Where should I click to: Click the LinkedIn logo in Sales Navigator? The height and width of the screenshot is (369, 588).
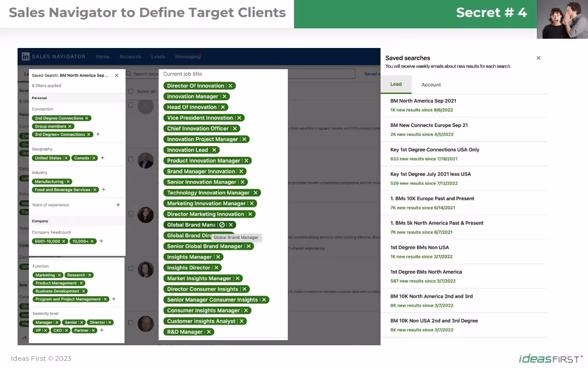click(x=25, y=57)
